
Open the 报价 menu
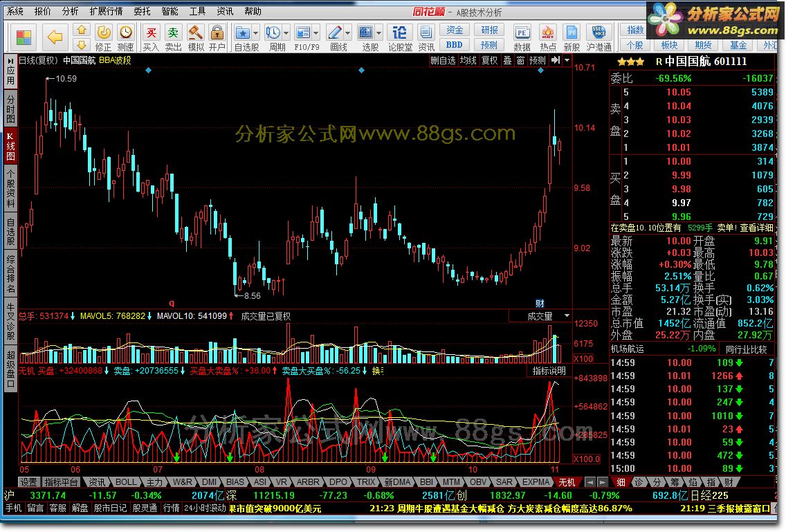[43, 11]
